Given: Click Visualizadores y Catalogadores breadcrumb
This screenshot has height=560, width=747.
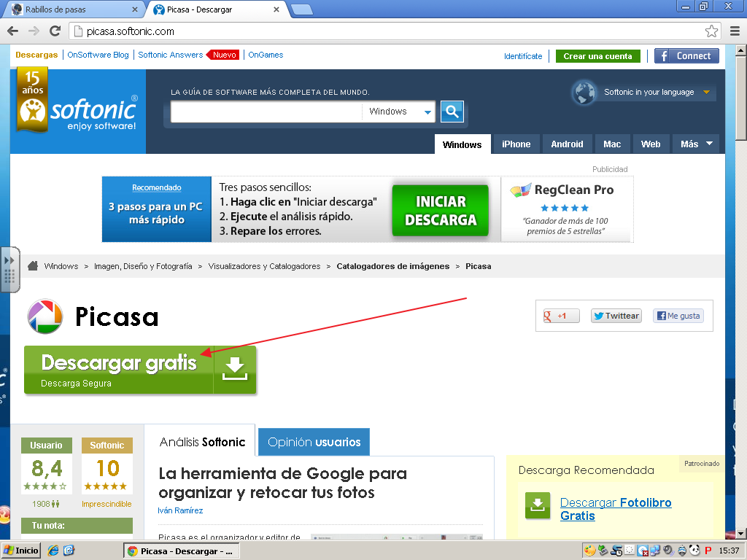Looking at the screenshot, I should 264,266.
